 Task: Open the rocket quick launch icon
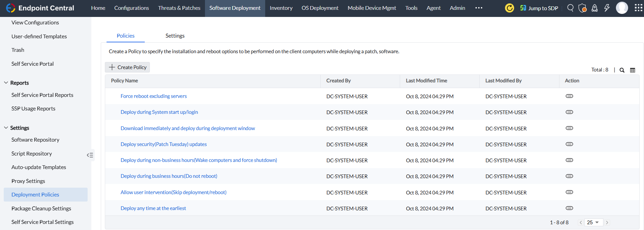pyautogui.click(x=594, y=8)
